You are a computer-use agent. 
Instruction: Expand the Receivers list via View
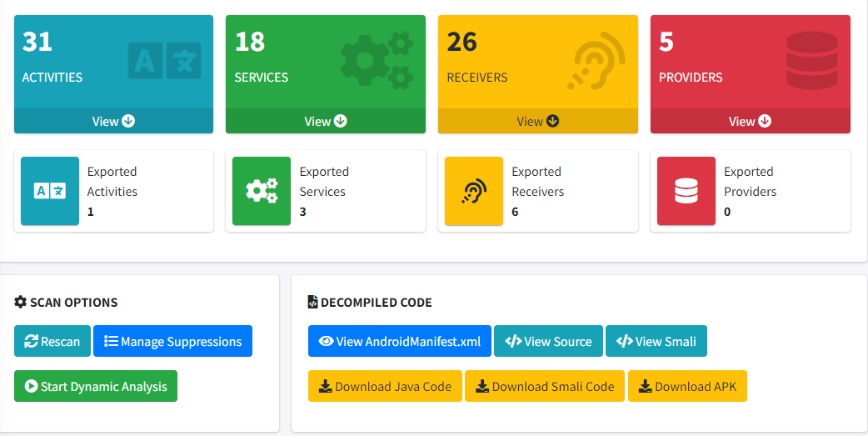click(537, 121)
